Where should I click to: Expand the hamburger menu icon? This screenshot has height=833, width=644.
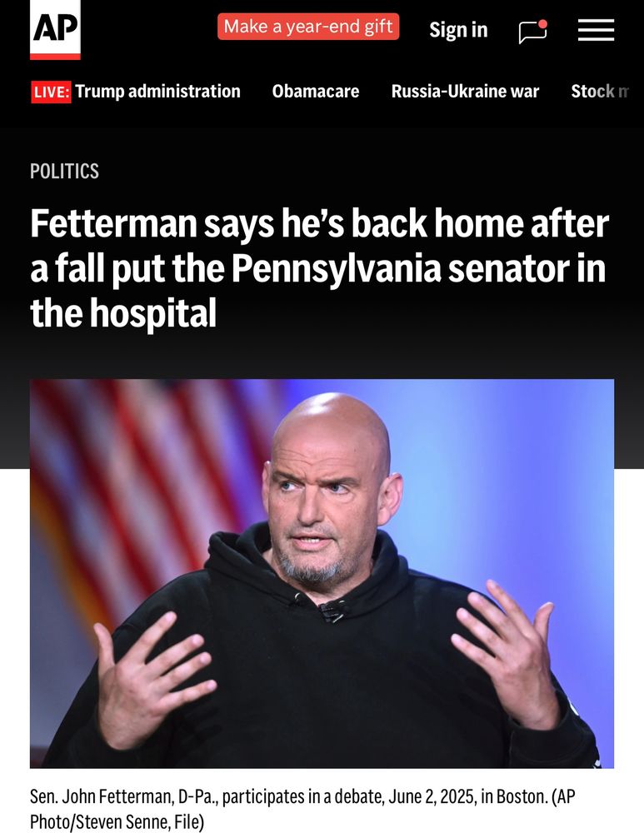tap(597, 30)
